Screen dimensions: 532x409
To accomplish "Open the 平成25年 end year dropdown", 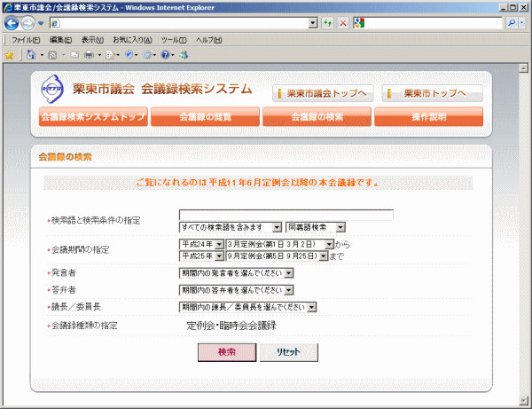I will (x=201, y=256).
